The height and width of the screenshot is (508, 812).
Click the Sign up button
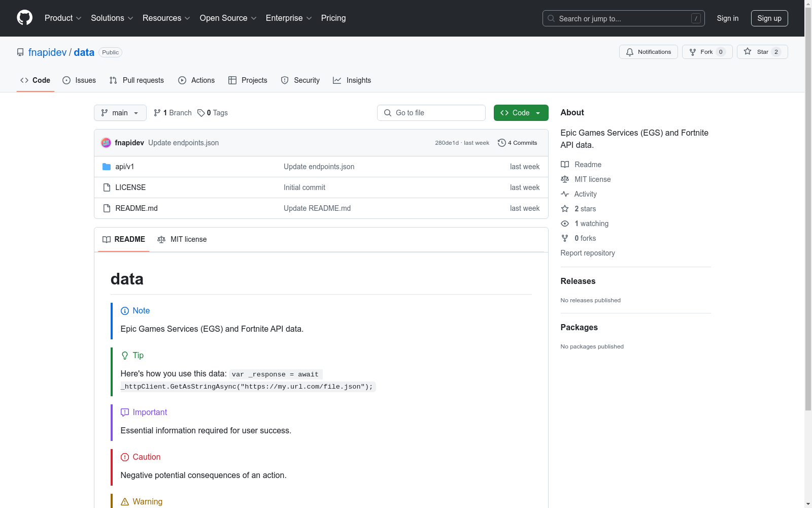(x=769, y=18)
